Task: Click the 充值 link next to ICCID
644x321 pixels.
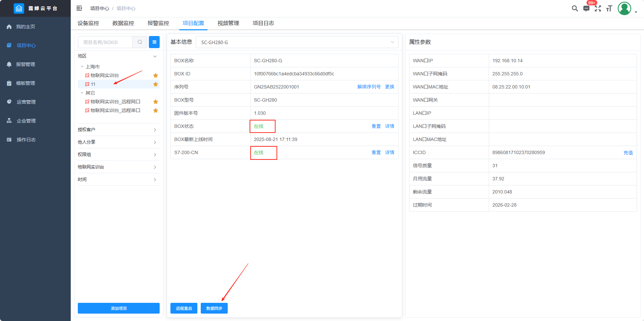Action: [x=628, y=152]
